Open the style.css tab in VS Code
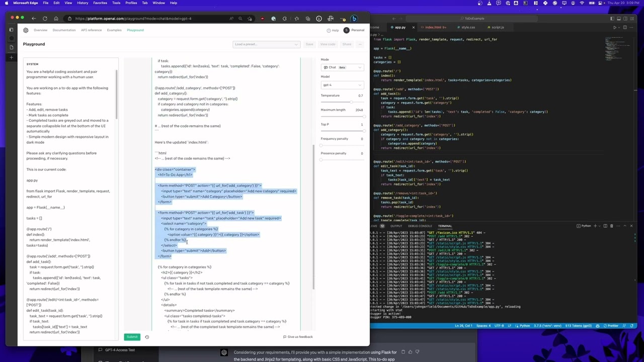Screen dimensions: 644x362 [x=466, y=27]
